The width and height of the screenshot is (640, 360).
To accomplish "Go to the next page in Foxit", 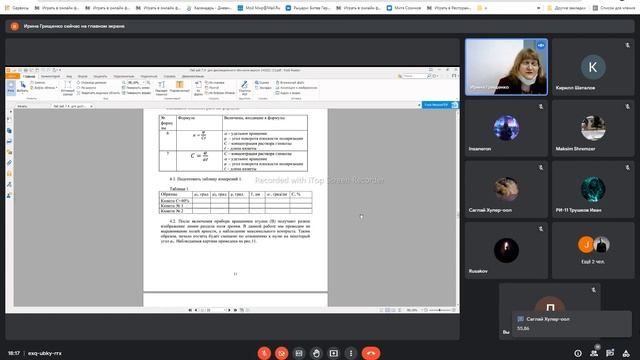I will pos(229,310).
